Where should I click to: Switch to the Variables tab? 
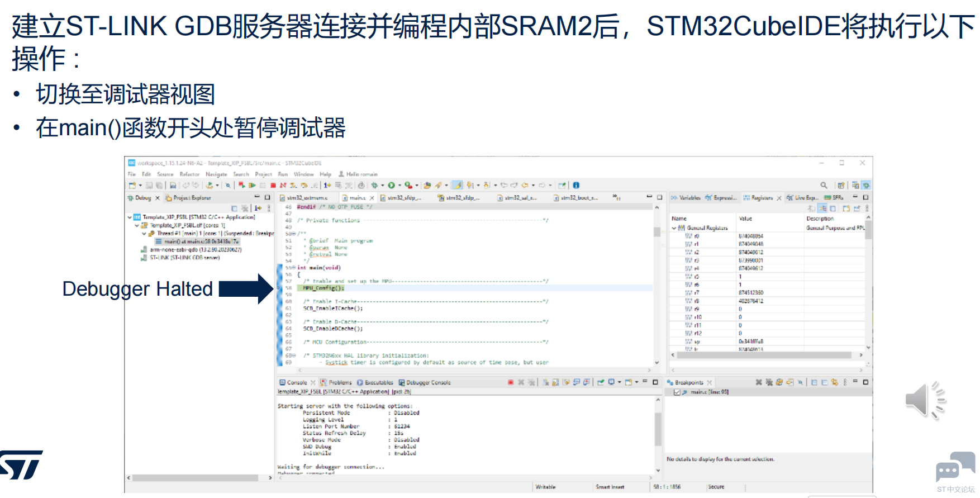click(686, 198)
